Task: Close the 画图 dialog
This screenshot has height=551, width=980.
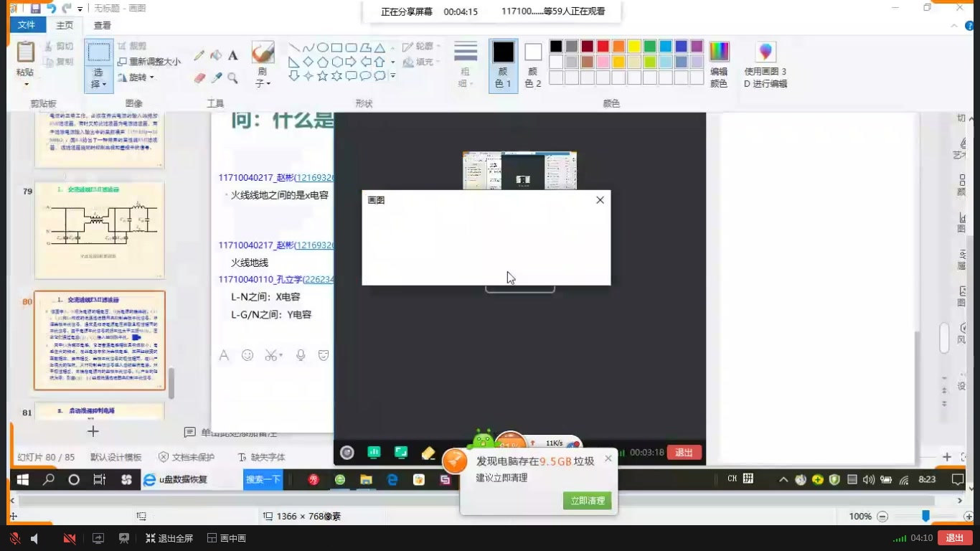Action: (600, 200)
